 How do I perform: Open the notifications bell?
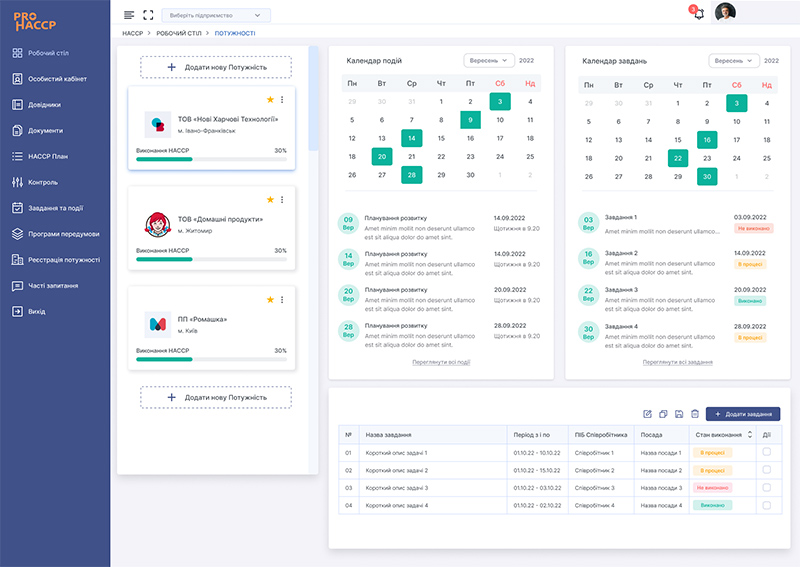[698, 13]
